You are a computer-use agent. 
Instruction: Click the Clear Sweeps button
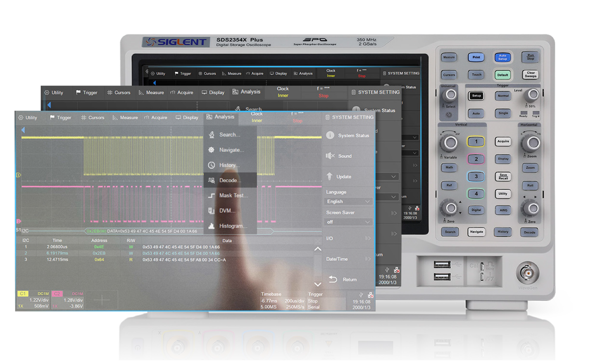[x=530, y=75]
